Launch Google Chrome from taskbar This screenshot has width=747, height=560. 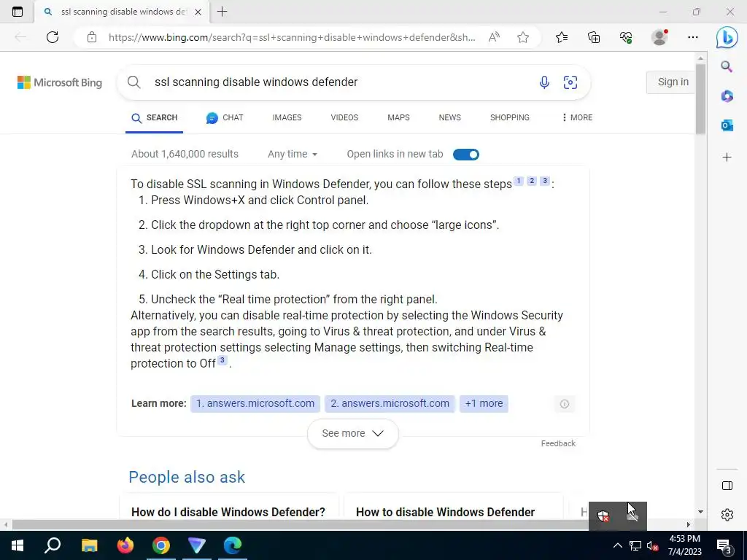click(161, 545)
